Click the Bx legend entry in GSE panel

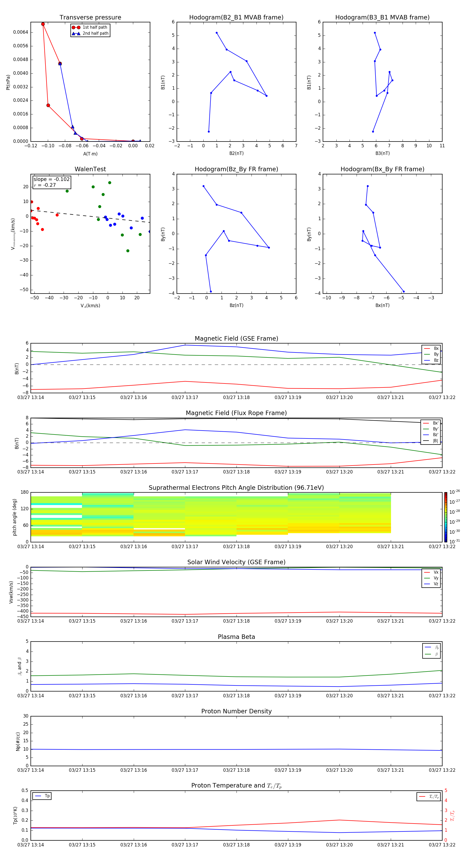click(431, 349)
